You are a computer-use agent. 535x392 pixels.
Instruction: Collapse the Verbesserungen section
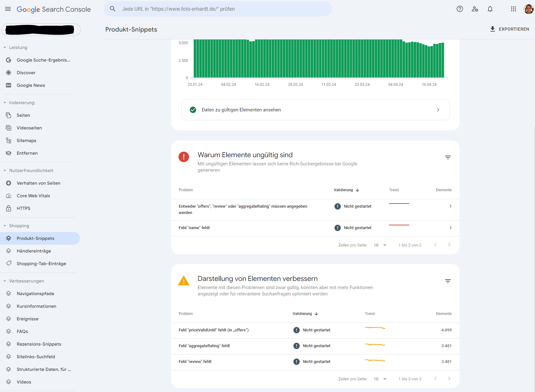(5, 281)
